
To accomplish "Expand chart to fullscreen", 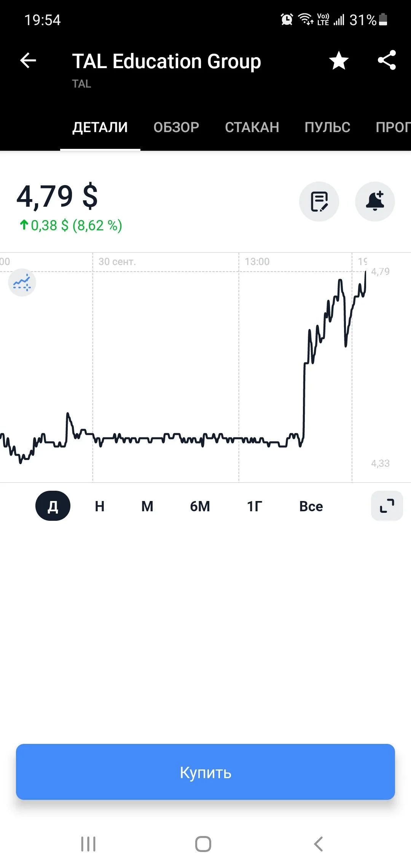I will pyautogui.click(x=387, y=506).
